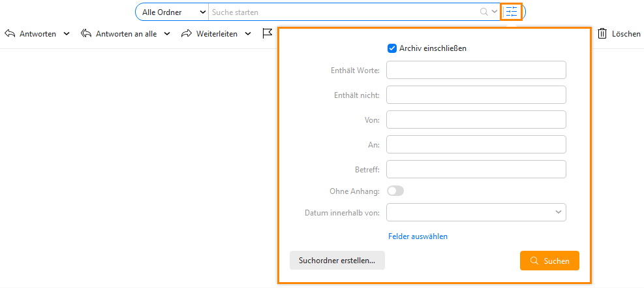
Task: Expand the Datum innerhalb von dropdown
Action: [476, 212]
